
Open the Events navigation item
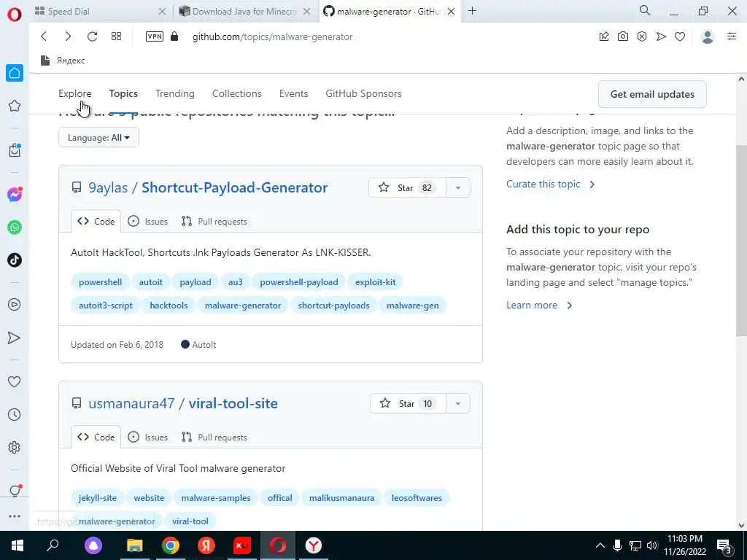(293, 94)
